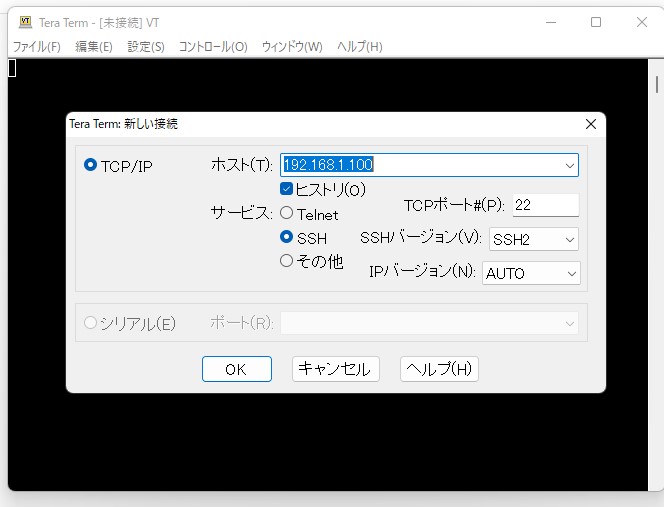Click the terminal vertical scrollbar thumb
The height and width of the screenshot is (507, 664).
(x=657, y=84)
